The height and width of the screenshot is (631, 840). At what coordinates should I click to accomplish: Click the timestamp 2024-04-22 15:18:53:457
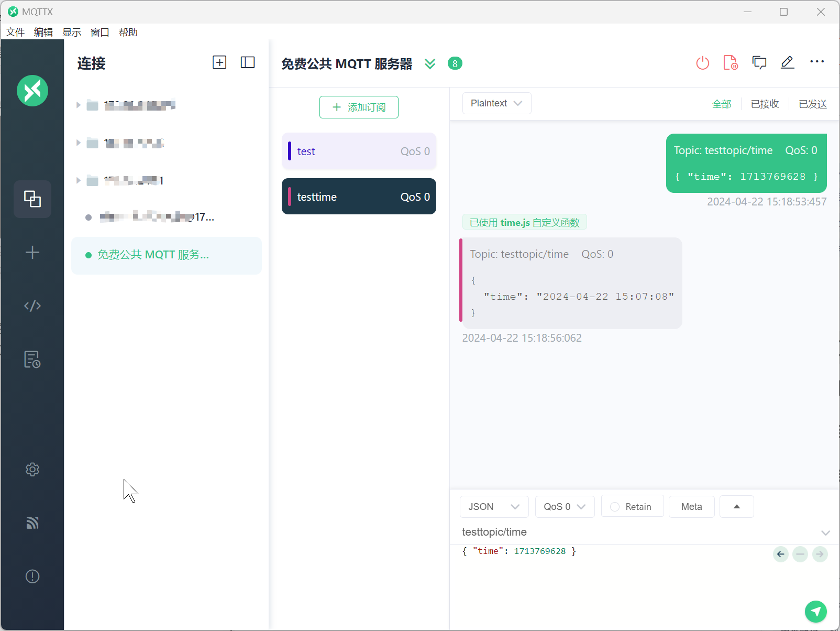[x=767, y=202]
